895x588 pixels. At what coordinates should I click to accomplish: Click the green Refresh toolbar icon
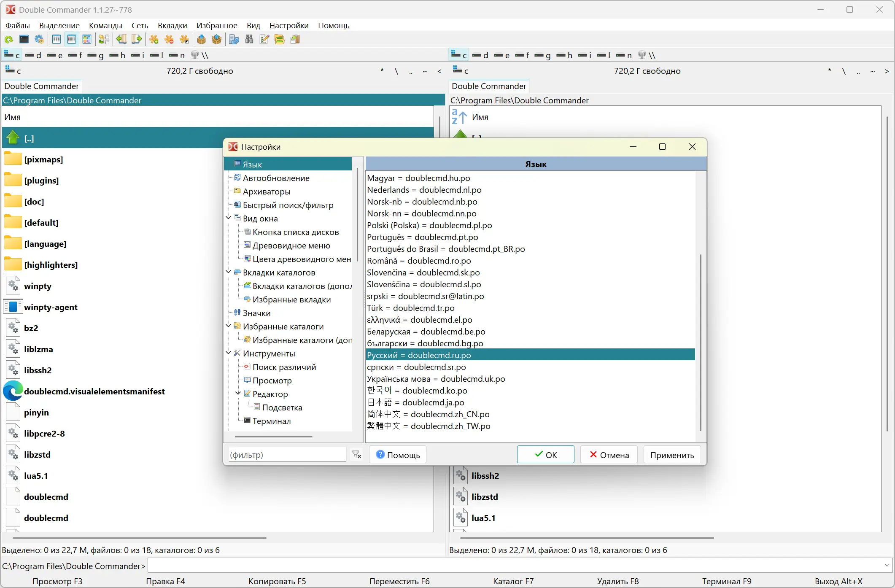(8, 40)
